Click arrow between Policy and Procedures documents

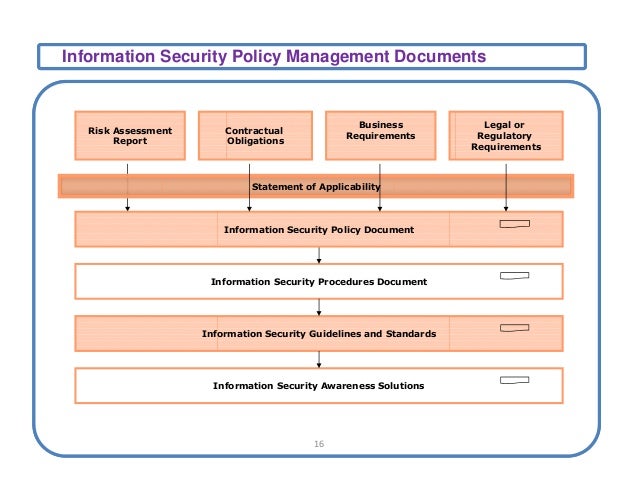pyautogui.click(x=319, y=255)
